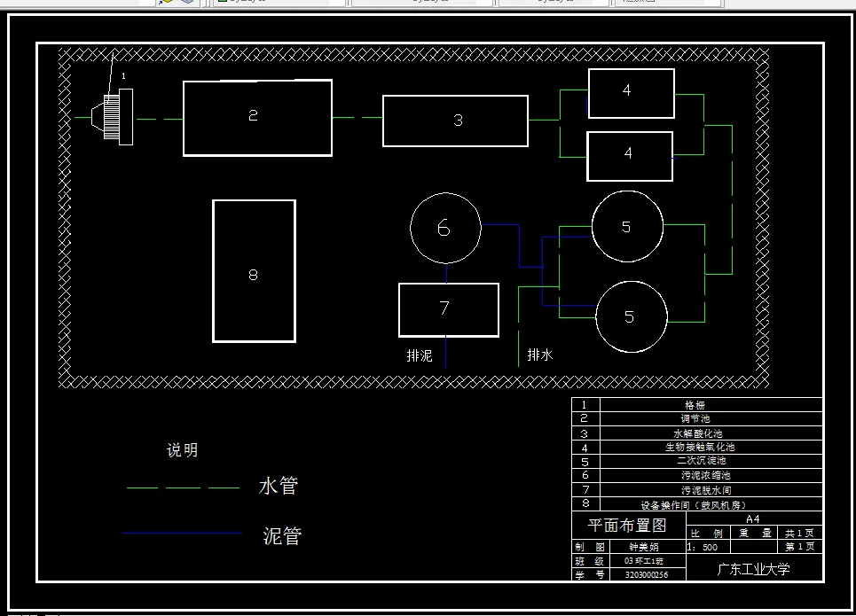Pick the lower rectangle labeled 4
Viewport: 856px width, 616px height.
tap(630, 157)
